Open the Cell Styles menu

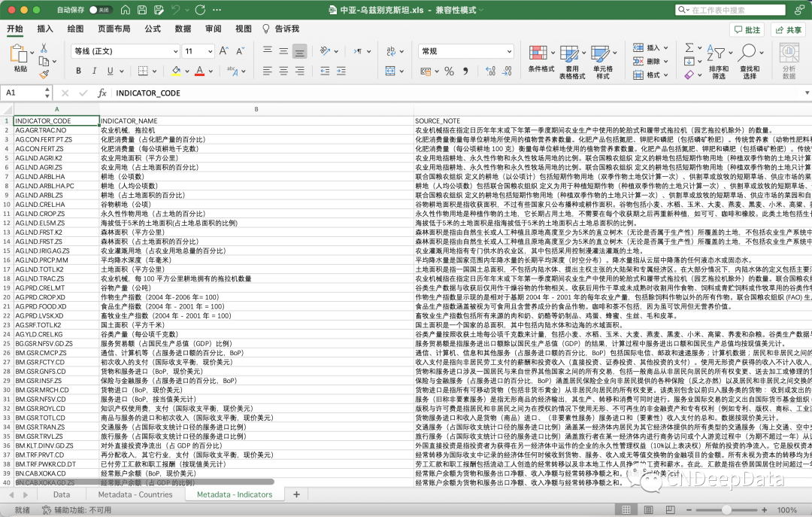point(603,62)
